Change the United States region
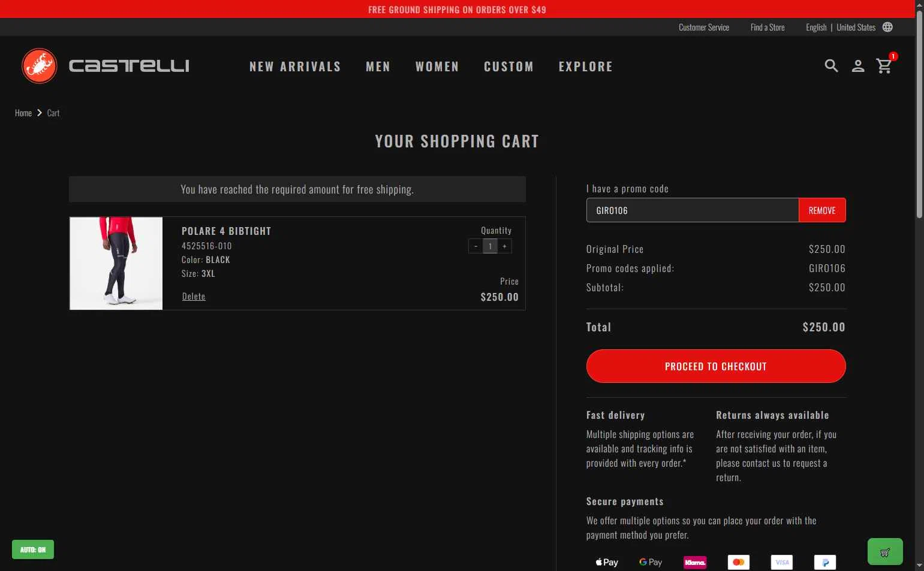This screenshot has width=924, height=571. pyautogui.click(x=856, y=28)
